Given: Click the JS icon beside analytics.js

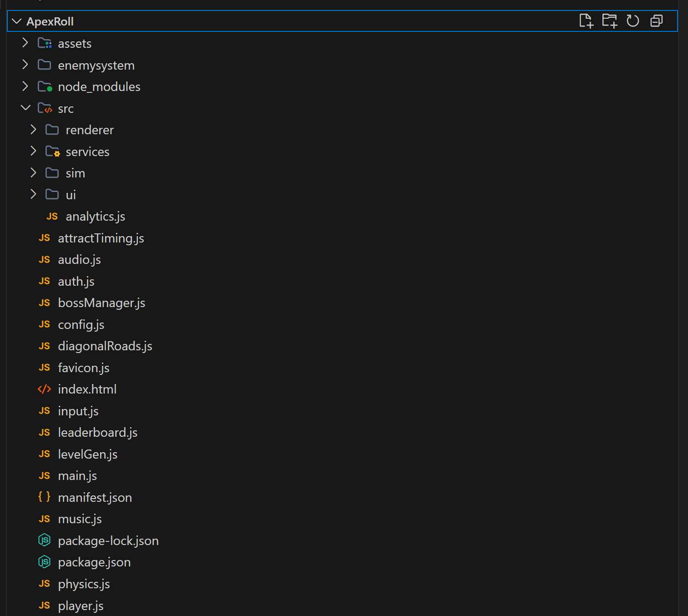Looking at the screenshot, I should 52,216.
